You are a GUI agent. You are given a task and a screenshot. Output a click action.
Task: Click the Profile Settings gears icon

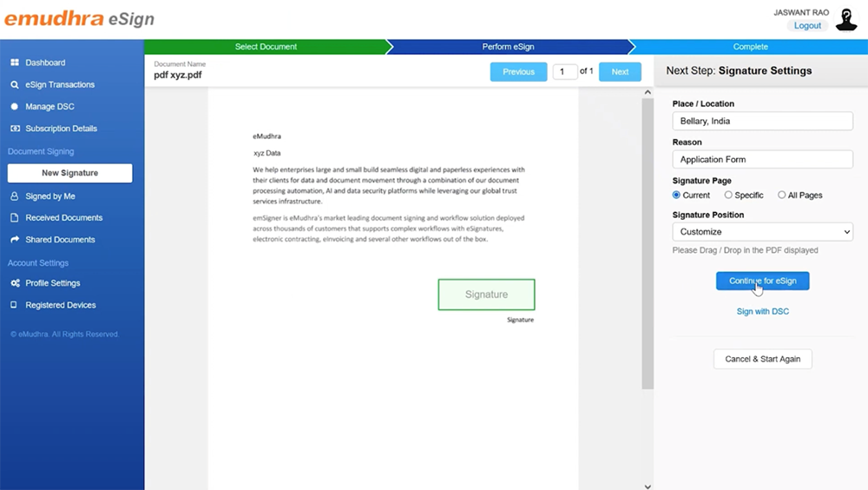click(x=15, y=283)
